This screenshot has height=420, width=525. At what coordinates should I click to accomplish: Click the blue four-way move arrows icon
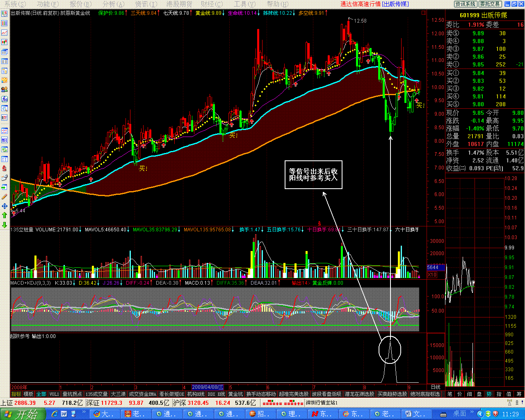5,206
